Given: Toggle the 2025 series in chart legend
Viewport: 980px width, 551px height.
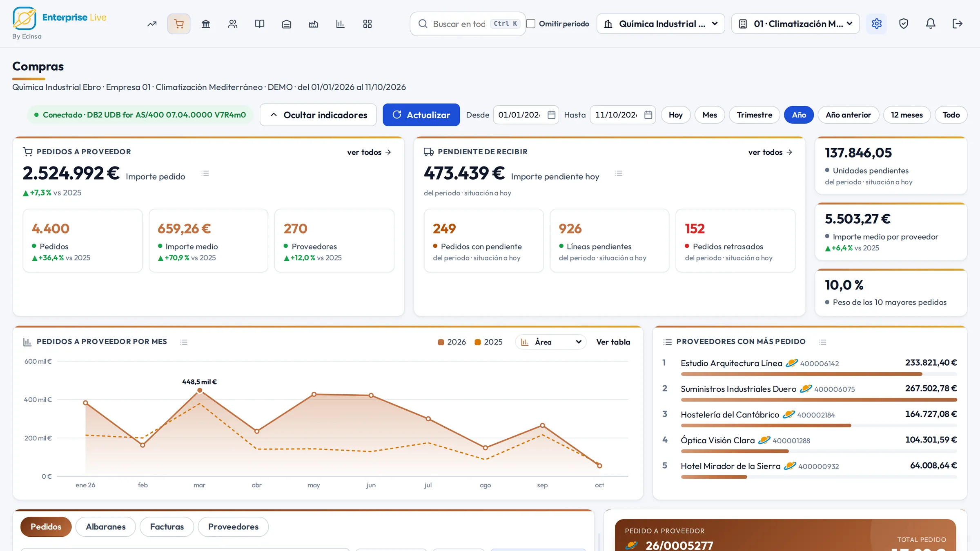Looking at the screenshot, I should [x=489, y=342].
